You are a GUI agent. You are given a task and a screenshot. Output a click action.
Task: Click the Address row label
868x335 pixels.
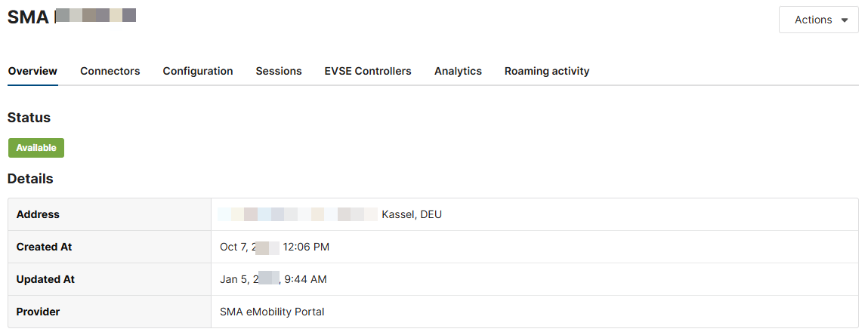pyautogui.click(x=38, y=214)
